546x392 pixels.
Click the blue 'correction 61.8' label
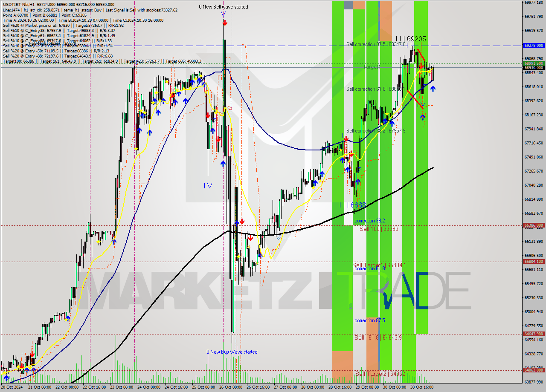click(370, 268)
